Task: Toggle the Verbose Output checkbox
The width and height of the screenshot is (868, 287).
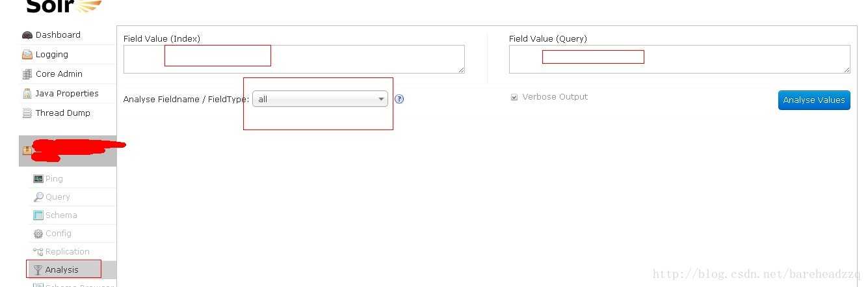Action: tap(514, 98)
